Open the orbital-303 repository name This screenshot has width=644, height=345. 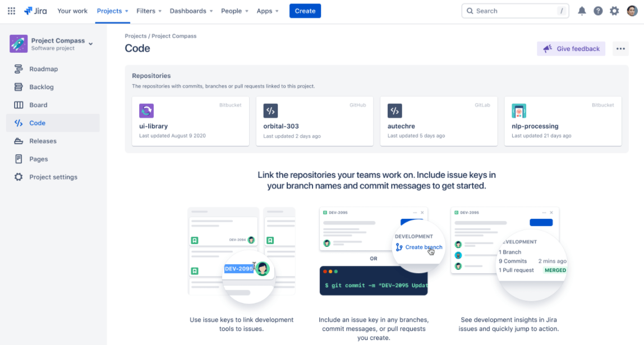click(x=281, y=126)
